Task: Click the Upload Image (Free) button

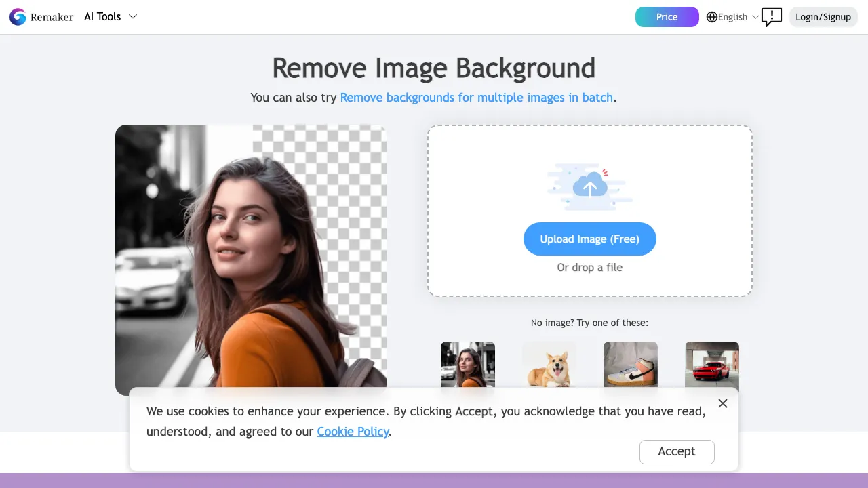Action: tap(589, 239)
